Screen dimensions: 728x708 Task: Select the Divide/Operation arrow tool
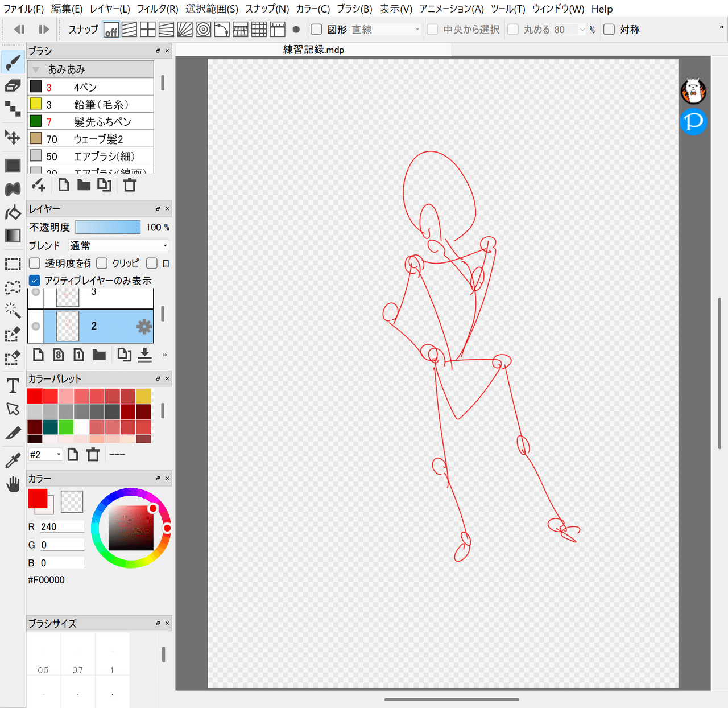tap(13, 409)
